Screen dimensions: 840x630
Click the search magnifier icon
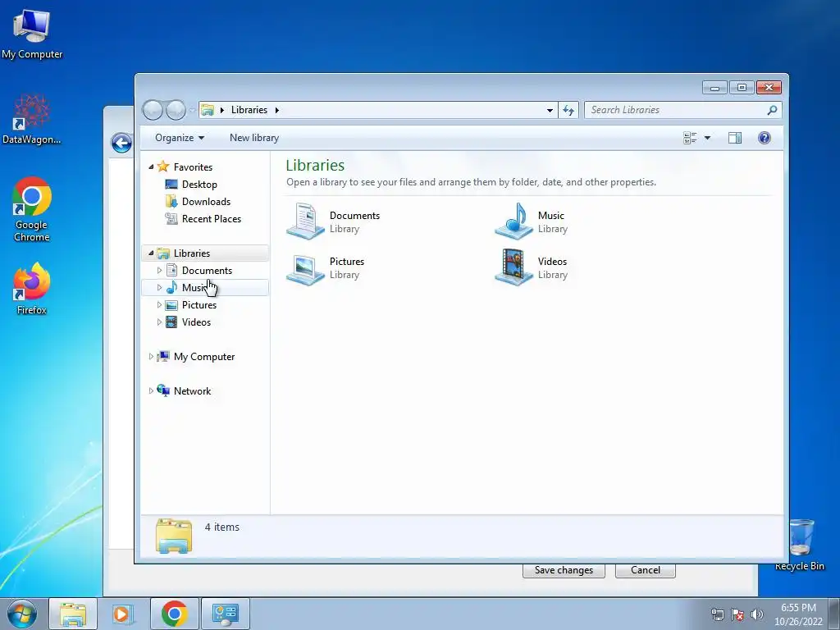coord(772,110)
